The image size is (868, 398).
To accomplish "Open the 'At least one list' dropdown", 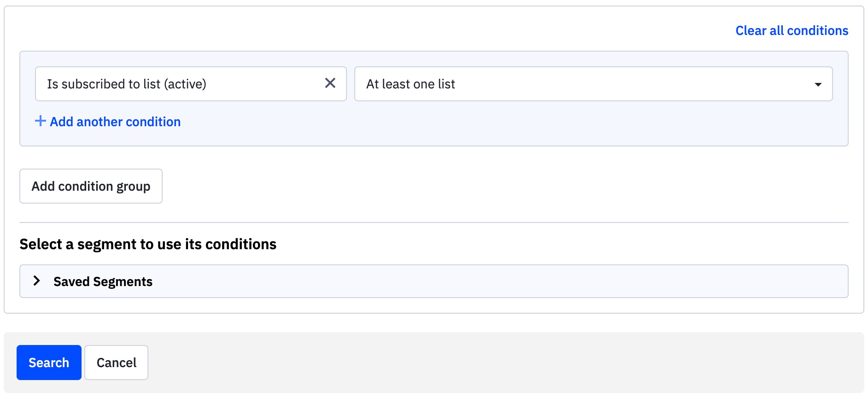I will [x=593, y=84].
